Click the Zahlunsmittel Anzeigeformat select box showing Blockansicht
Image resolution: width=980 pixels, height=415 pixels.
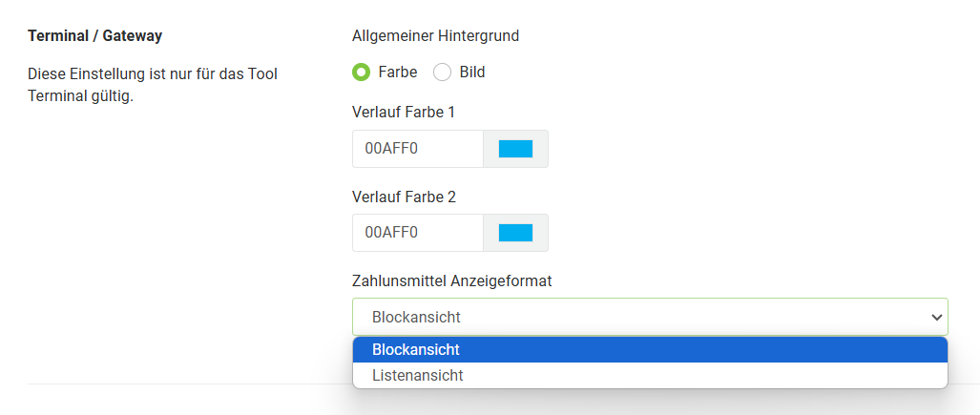650,317
